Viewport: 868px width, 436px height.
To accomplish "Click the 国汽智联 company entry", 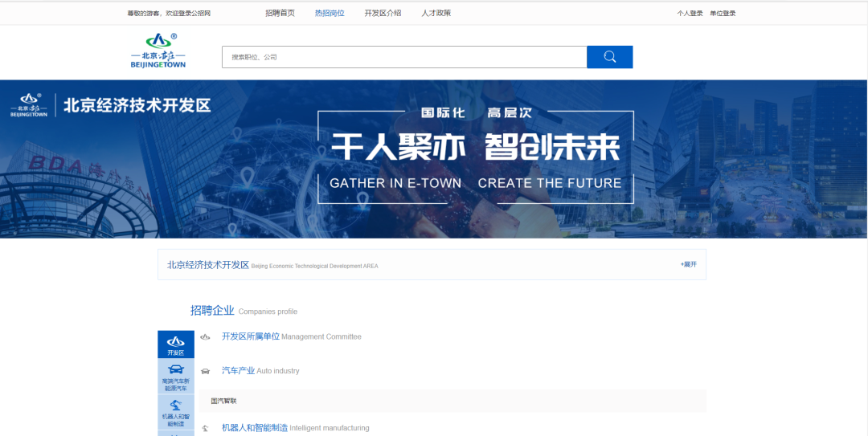I will click(223, 401).
